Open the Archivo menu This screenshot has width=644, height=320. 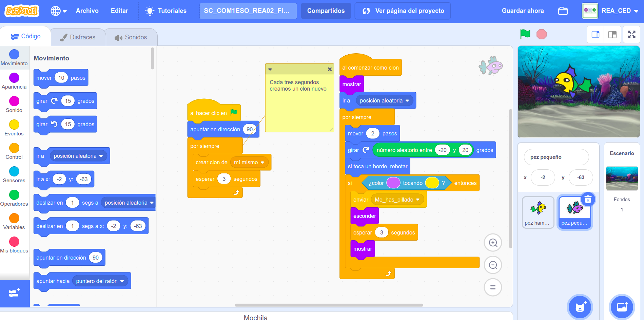[x=87, y=11]
